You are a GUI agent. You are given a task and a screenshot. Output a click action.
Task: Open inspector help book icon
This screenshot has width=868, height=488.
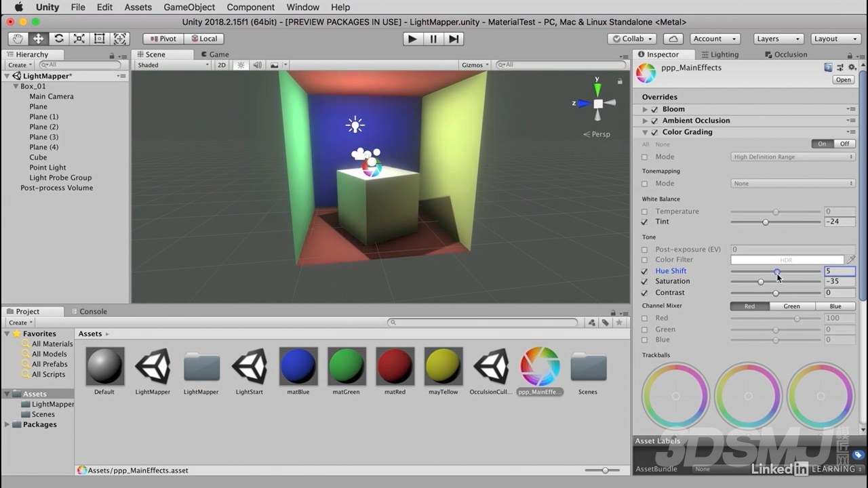click(x=828, y=68)
